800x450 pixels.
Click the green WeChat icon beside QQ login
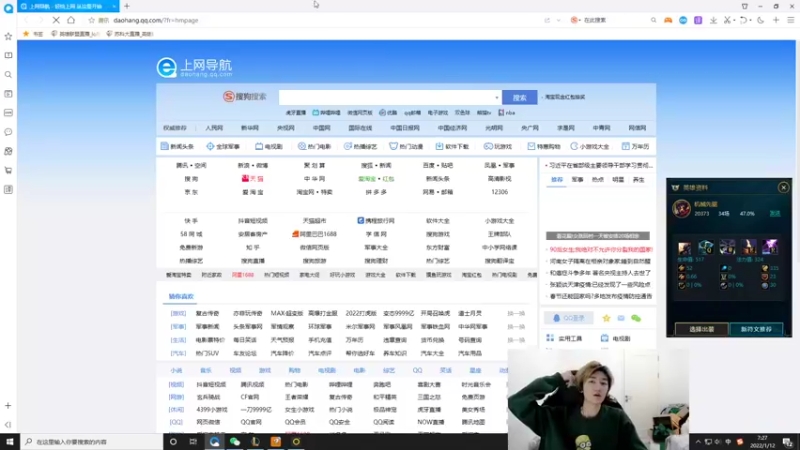click(x=636, y=318)
